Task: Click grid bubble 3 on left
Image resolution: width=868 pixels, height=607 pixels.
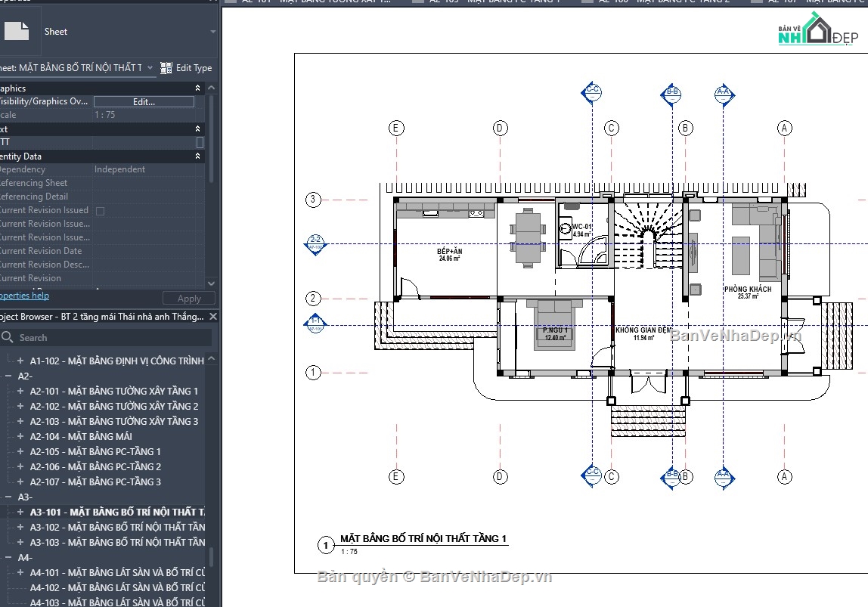Action: click(313, 200)
